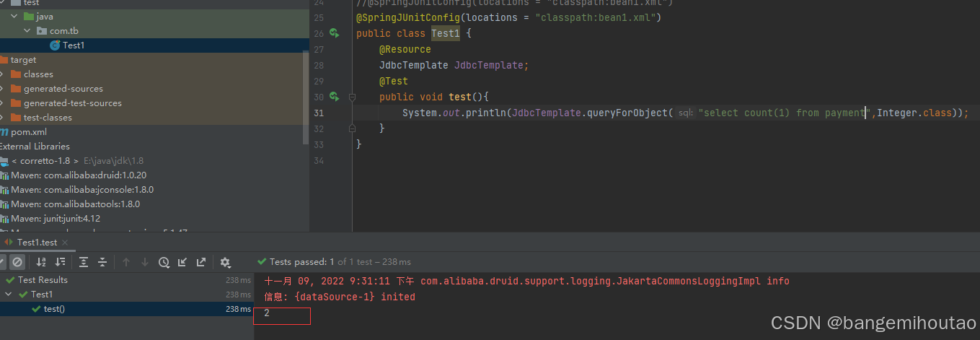Expand the classes folder
Screen dimensions: 980x340
point(1,74)
